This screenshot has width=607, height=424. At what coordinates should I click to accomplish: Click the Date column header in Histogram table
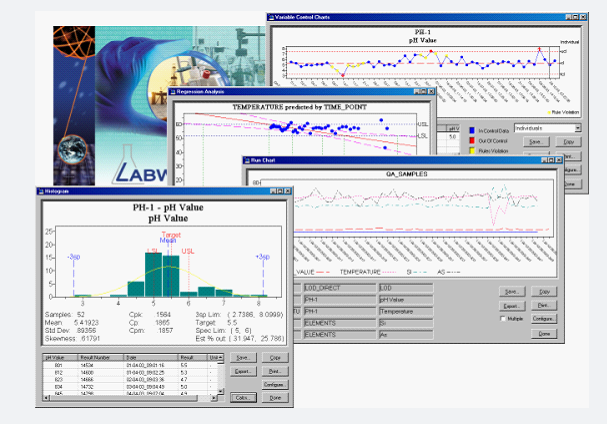click(151, 357)
